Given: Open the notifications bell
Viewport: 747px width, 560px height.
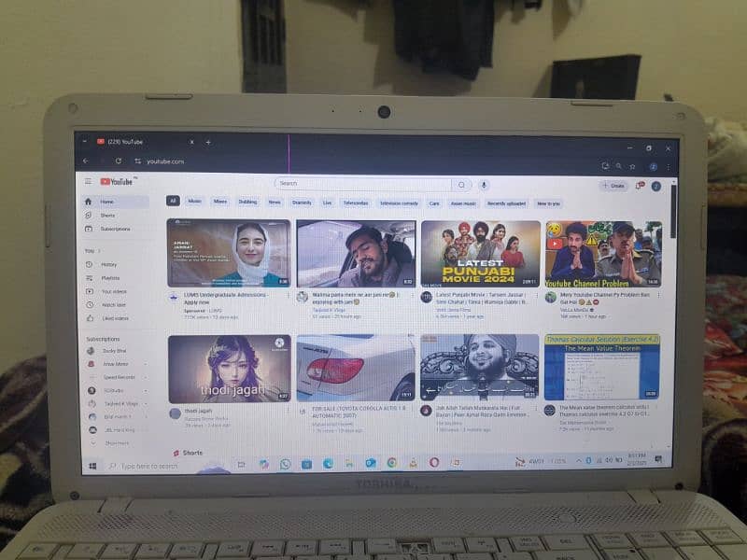Looking at the screenshot, I should pos(640,186).
